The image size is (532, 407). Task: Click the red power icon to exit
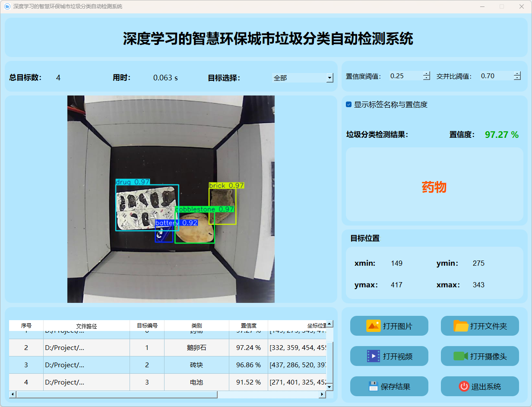464,386
